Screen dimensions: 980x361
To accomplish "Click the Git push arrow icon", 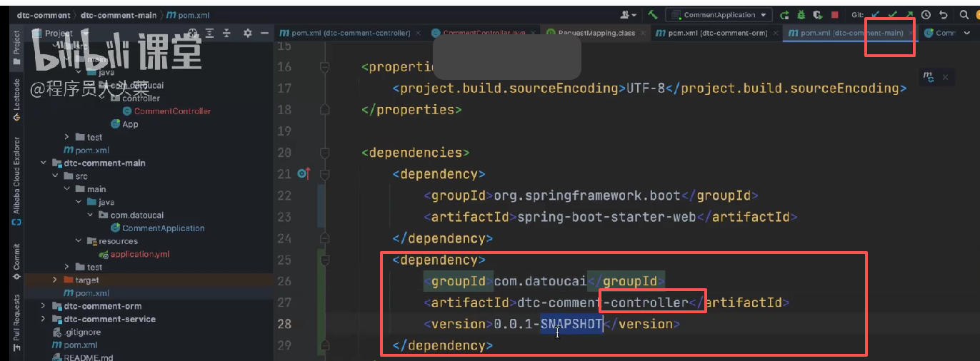I will [x=909, y=14].
